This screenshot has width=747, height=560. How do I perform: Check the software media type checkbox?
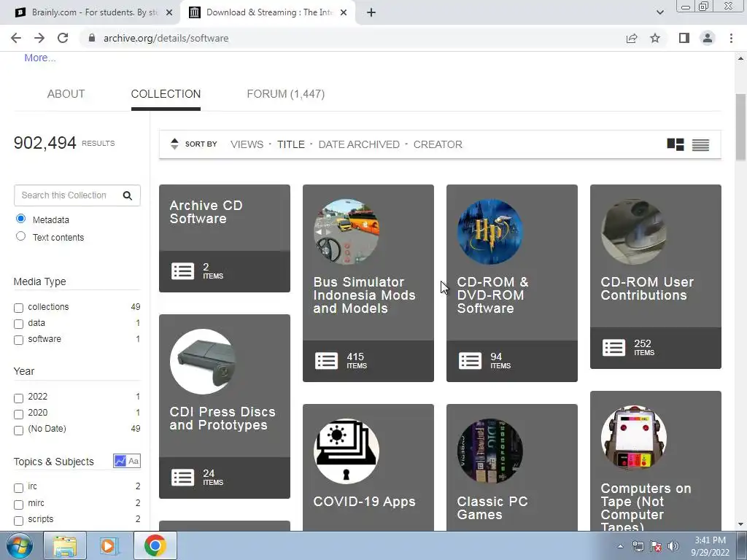(18, 340)
